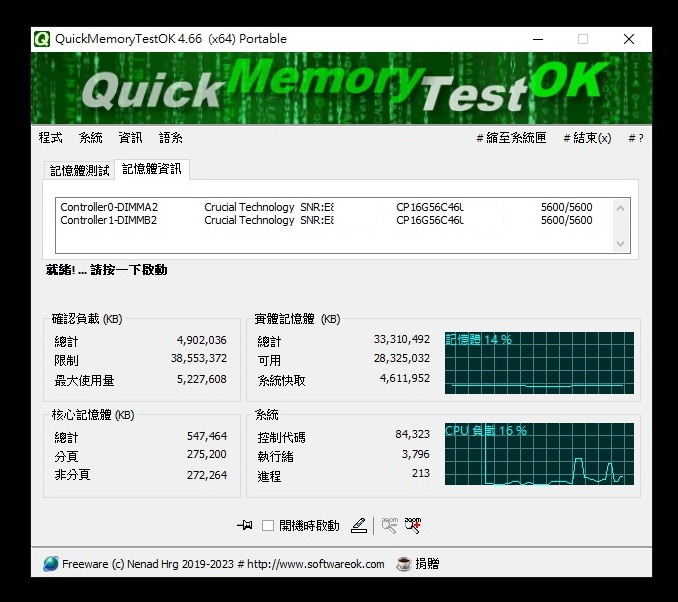
Task: Click nonpaged kernel value 272,264
Action: pos(207,475)
